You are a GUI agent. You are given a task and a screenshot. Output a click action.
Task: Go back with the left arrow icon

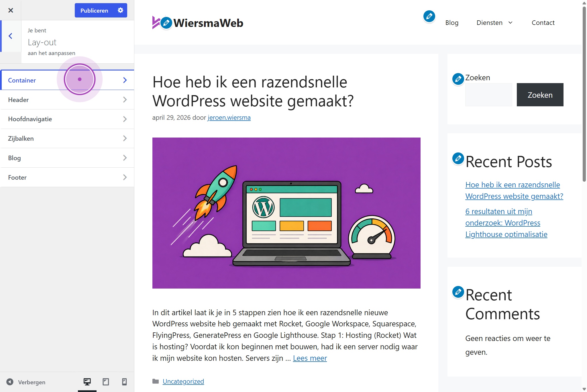[11, 36]
